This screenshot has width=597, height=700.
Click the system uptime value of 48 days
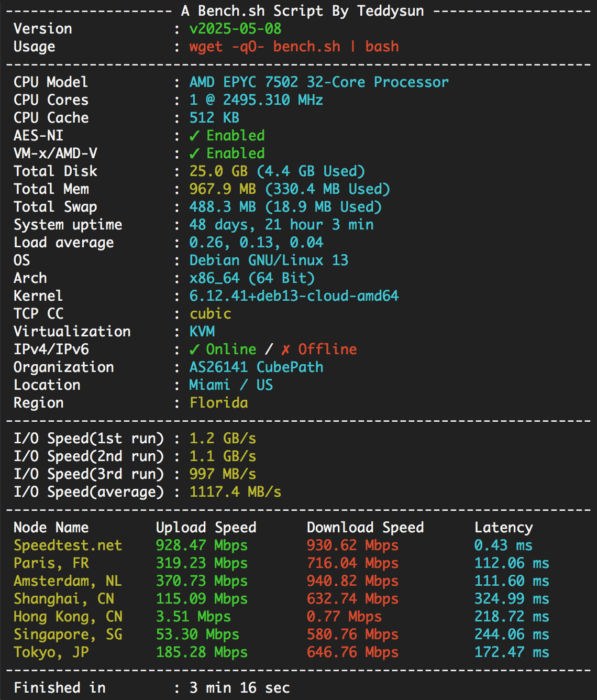pyautogui.click(x=281, y=225)
